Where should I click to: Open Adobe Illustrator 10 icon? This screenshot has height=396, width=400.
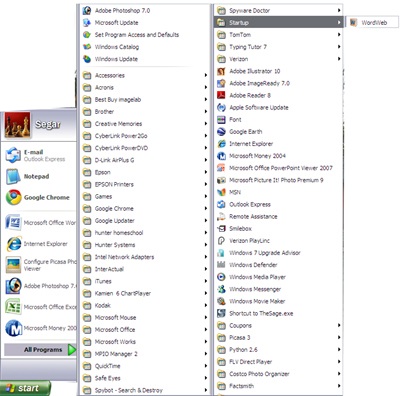(221, 71)
